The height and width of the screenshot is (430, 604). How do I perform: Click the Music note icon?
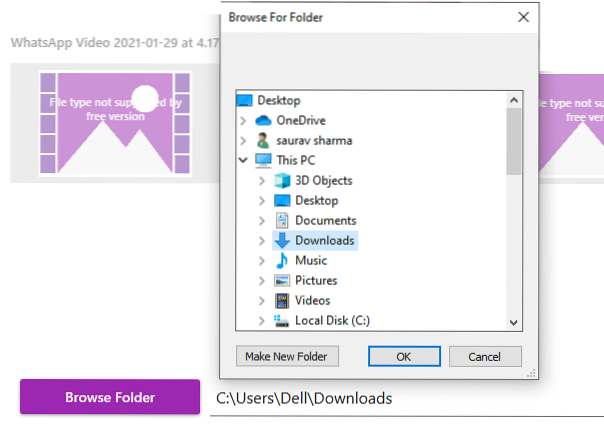(x=282, y=260)
